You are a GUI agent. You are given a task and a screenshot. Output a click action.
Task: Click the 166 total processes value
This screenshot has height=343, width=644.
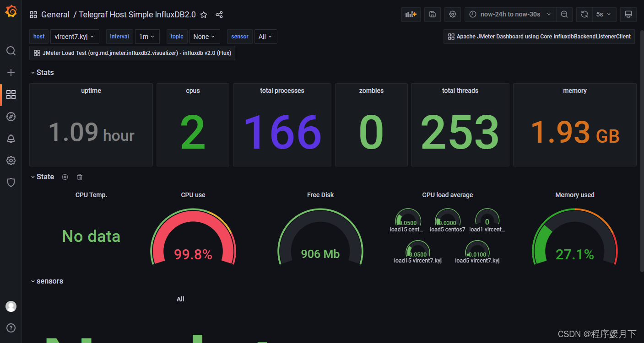[282, 132]
